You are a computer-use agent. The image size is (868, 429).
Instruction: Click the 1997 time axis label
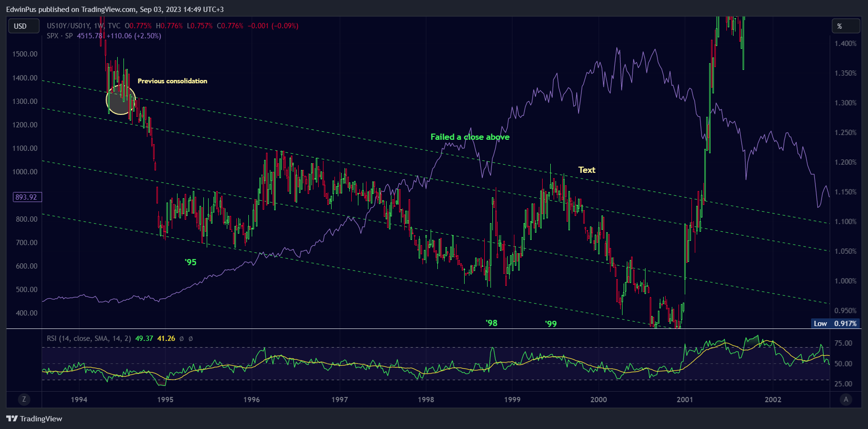click(340, 400)
